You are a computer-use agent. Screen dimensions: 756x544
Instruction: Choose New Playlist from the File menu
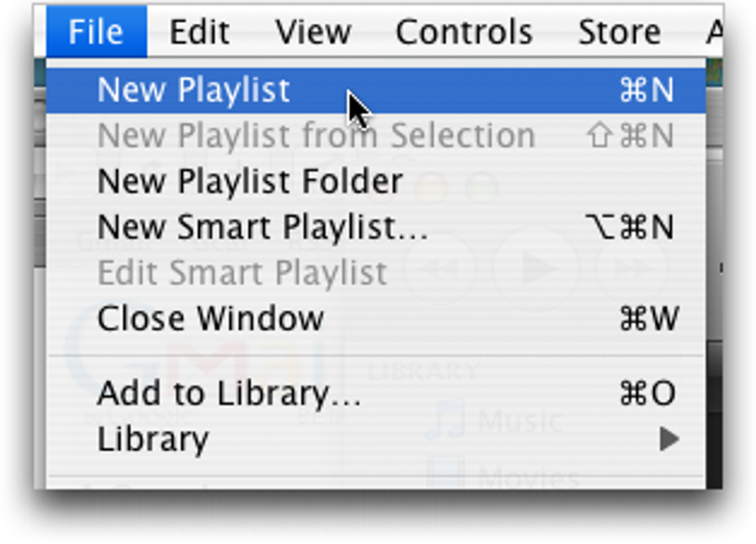click(x=194, y=90)
